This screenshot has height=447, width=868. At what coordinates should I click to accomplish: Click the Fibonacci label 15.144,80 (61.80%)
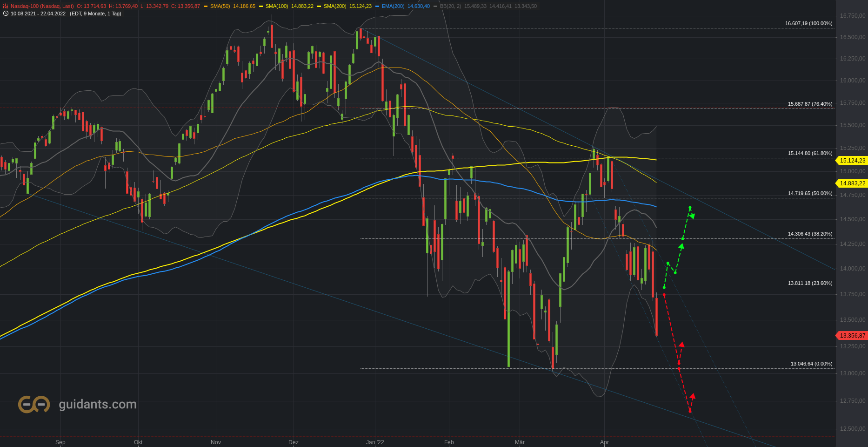click(810, 153)
